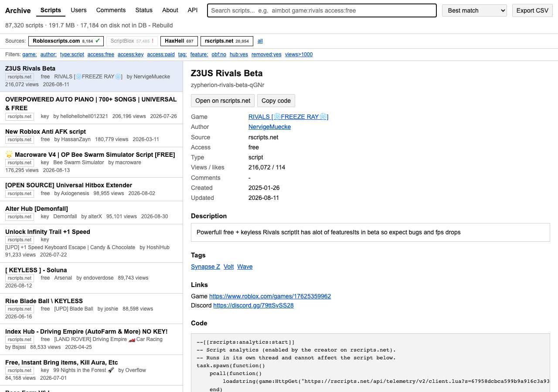
Task: Click the Archive site title
Action: click(18, 10)
